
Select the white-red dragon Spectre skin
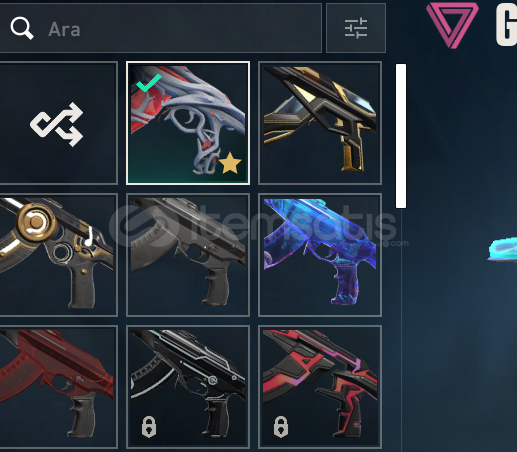point(188,123)
